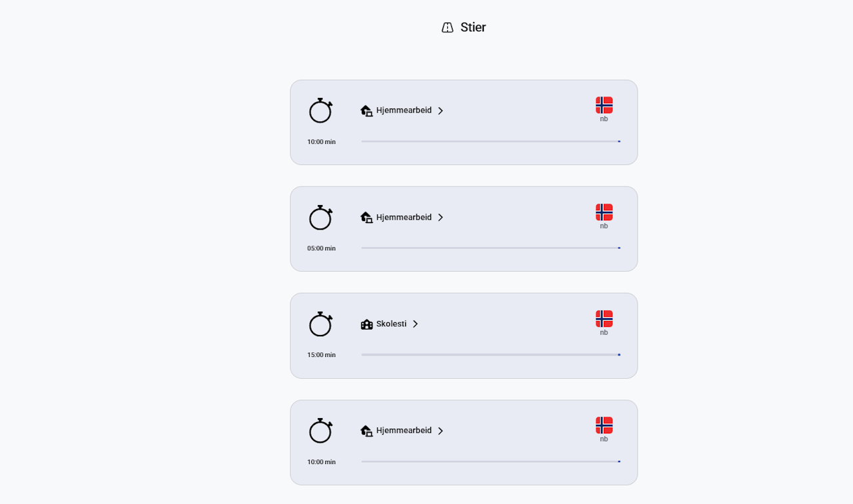This screenshot has height=504, width=853.
Task: Click the school building icon next to Skolesti
Action: pos(367,324)
